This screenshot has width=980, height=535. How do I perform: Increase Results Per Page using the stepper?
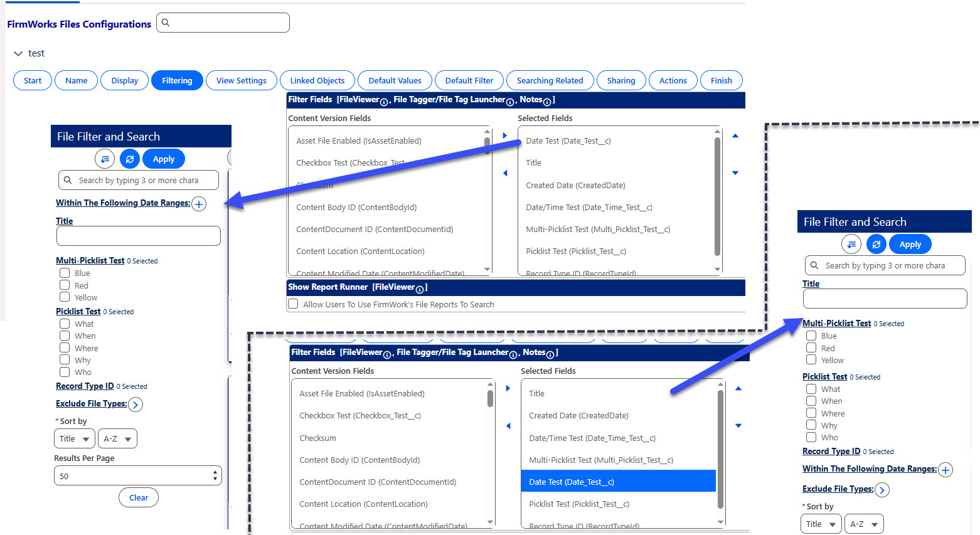(x=216, y=472)
